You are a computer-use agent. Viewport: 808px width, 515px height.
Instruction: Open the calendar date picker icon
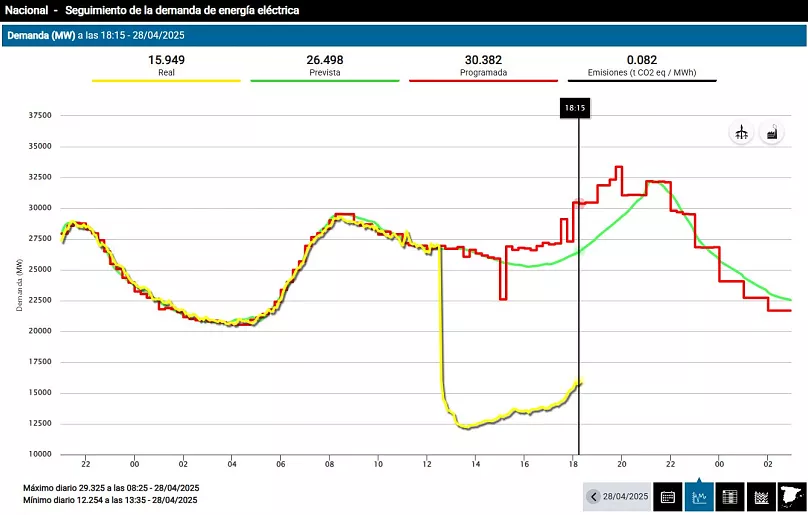(668, 496)
